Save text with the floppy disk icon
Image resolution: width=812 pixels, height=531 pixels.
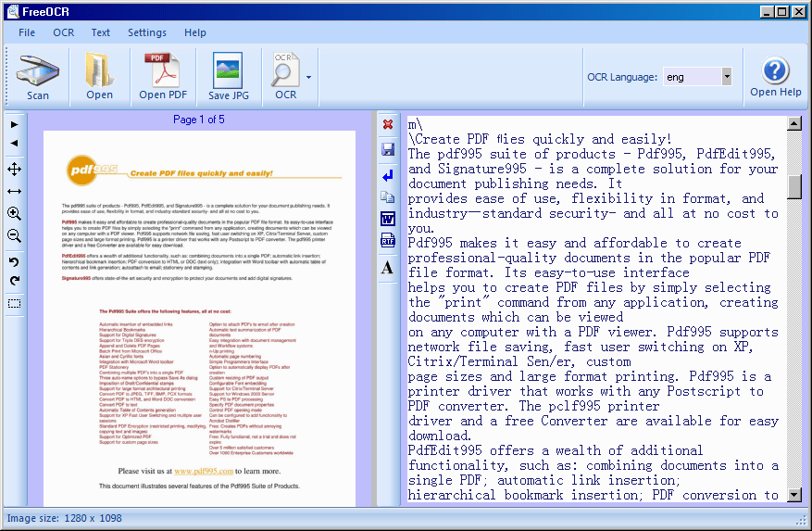(388, 149)
